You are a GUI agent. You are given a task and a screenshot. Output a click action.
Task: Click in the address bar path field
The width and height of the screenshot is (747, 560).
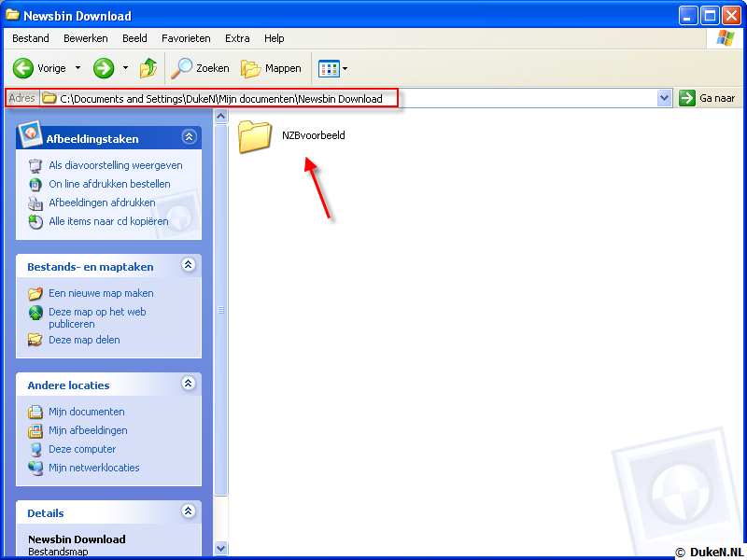pyautogui.click(x=347, y=99)
